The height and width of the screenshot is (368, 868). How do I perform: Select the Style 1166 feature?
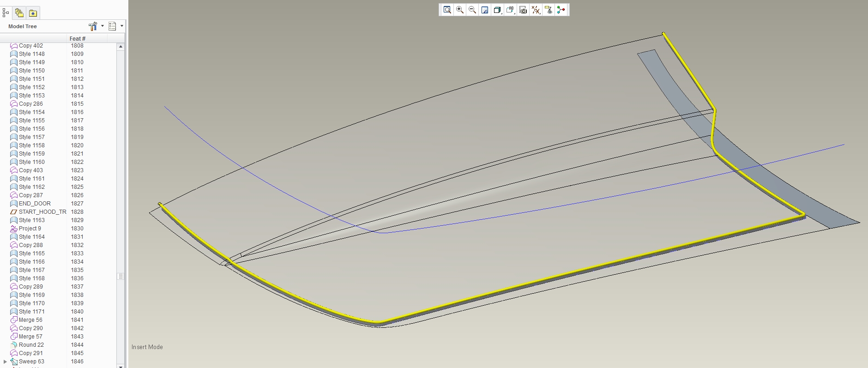pyautogui.click(x=32, y=262)
